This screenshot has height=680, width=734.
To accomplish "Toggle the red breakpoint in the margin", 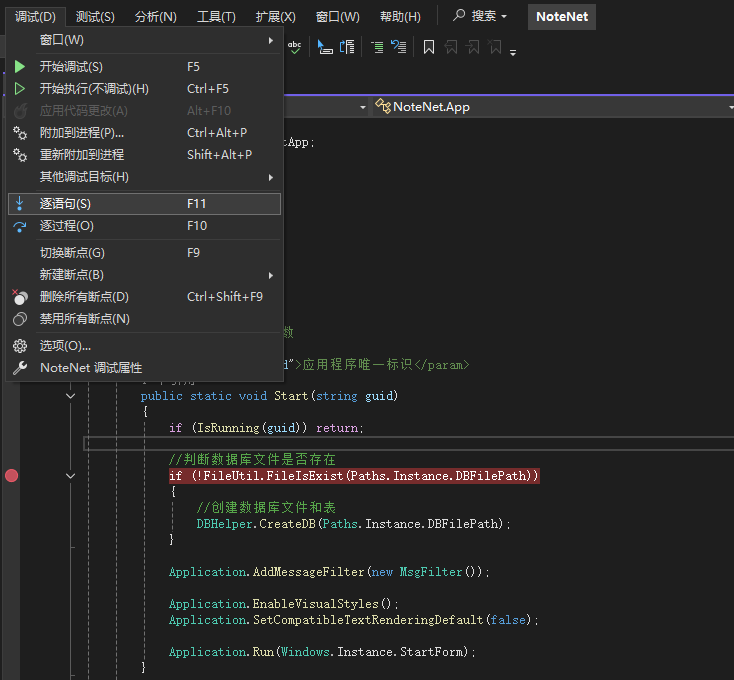I will point(12,476).
